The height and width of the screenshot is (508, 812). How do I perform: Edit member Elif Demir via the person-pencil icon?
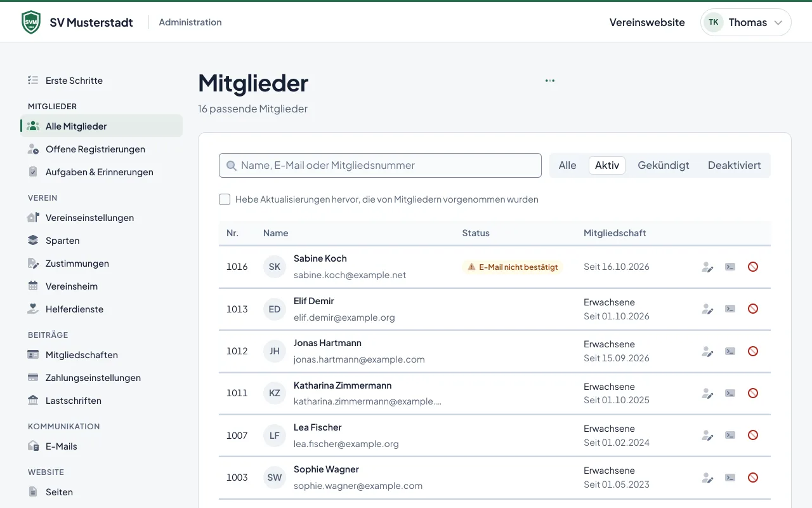(708, 309)
